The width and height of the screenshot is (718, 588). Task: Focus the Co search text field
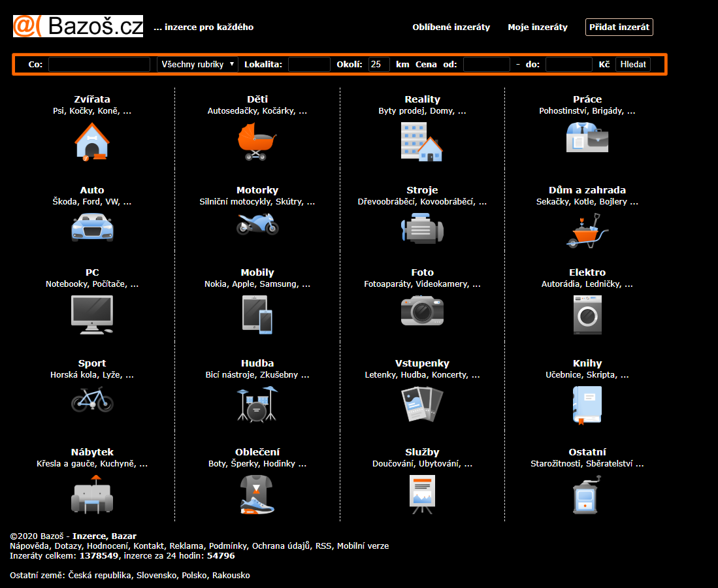[x=99, y=64]
